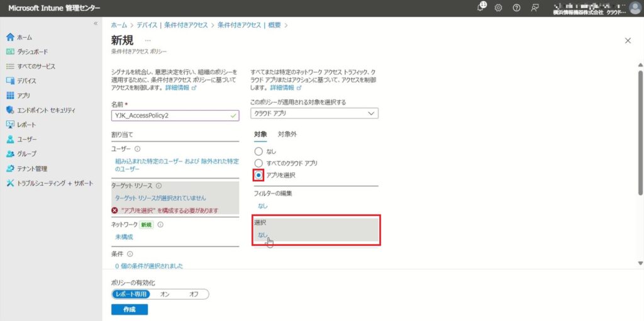This screenshot has height=321, width=644.
Task: Open the feedback icon in header
Action: tap(535, 8)
